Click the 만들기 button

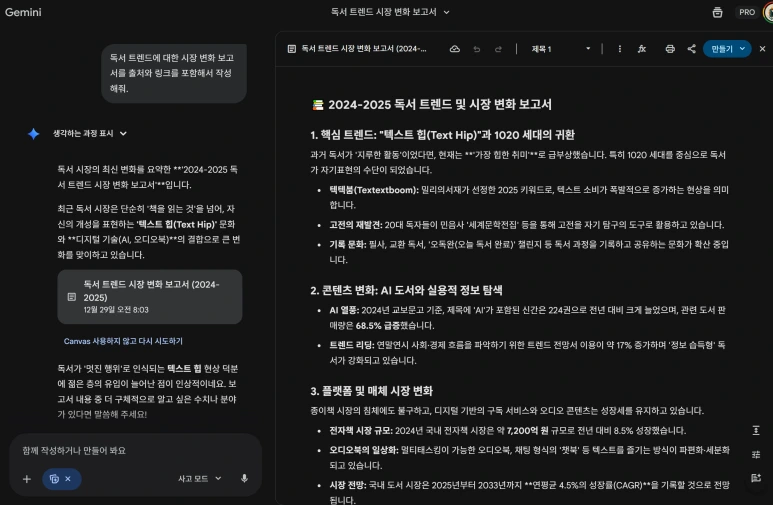[x=721, y=49]
